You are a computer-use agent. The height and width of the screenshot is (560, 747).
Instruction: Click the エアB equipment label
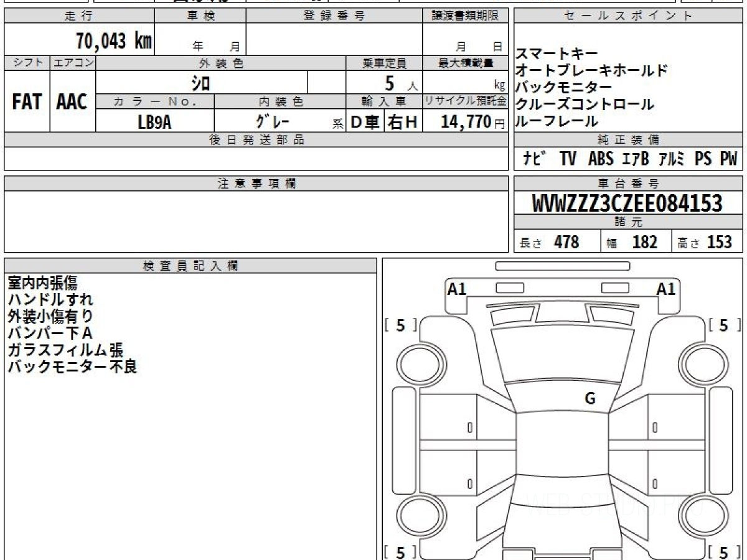[636, 159]
